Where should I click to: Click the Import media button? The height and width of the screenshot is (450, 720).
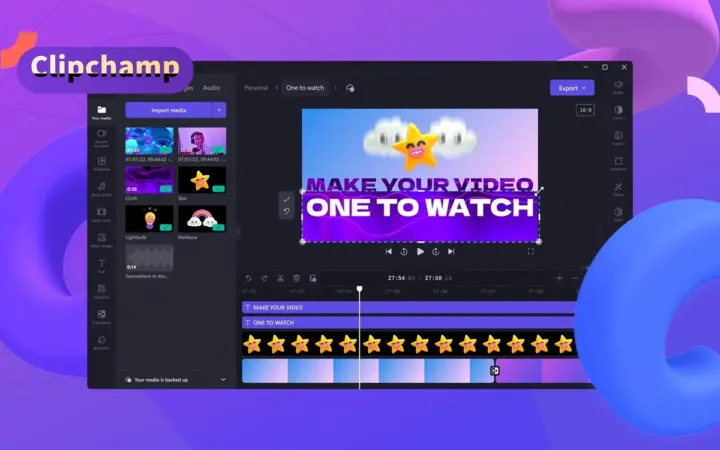coord(169,110)
